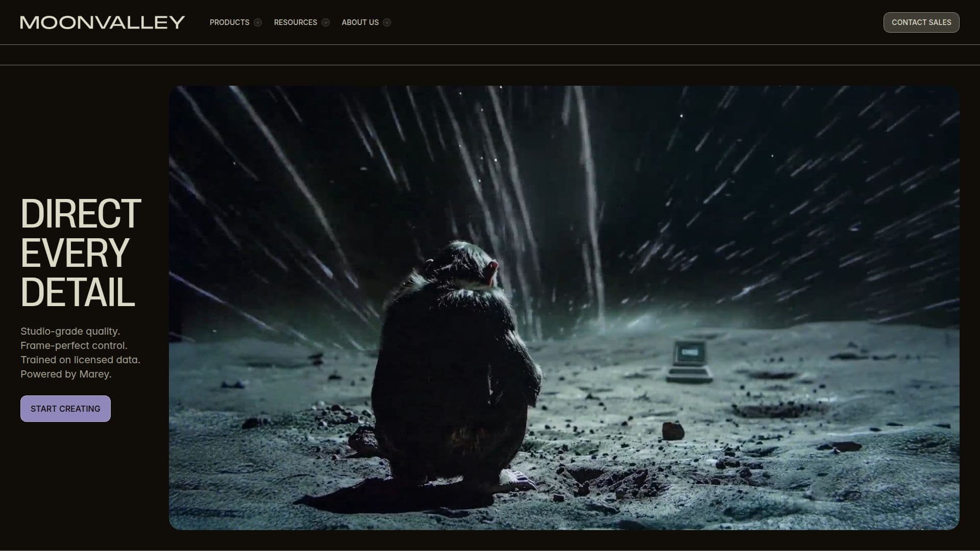Click the Direct Every Detail heading

(81, 253)
